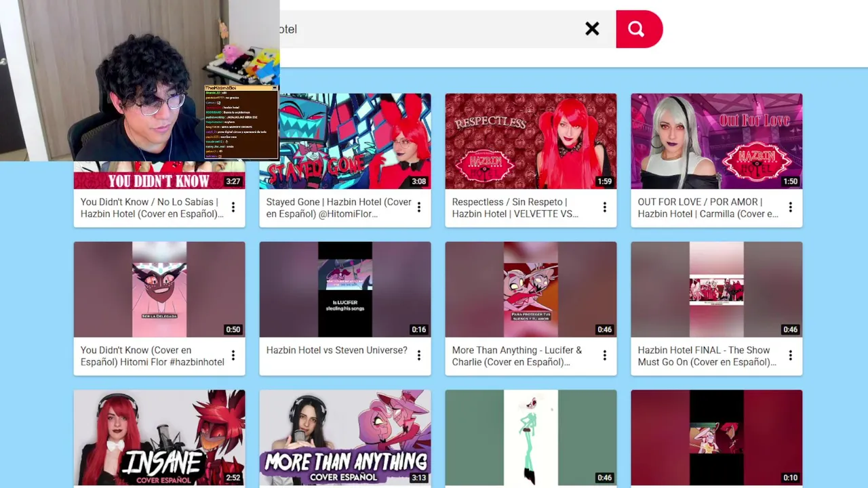Click title 'Hazbin Hotel FINAL - The Show Must Go On'
This screenshot has width=868, height=488.
coord(707,357)
